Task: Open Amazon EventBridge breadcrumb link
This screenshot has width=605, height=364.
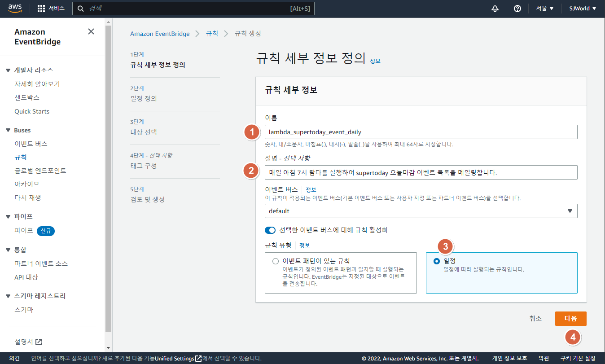Action: pos(160,34)
